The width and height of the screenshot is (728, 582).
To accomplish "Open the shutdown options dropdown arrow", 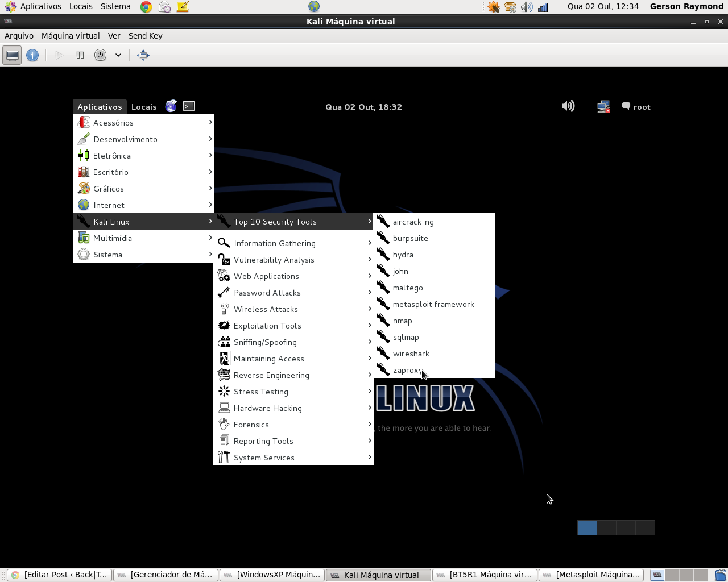I will [118, 55].
